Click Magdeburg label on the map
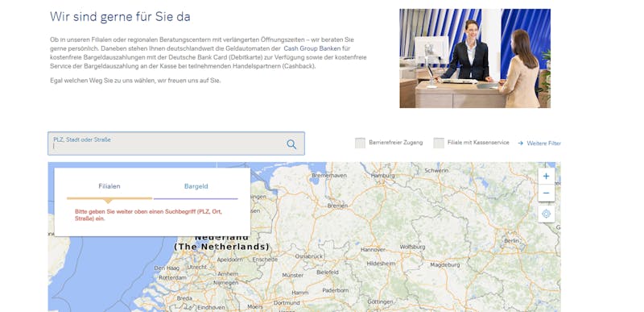The image size is (644, 312). click(445, 264)
